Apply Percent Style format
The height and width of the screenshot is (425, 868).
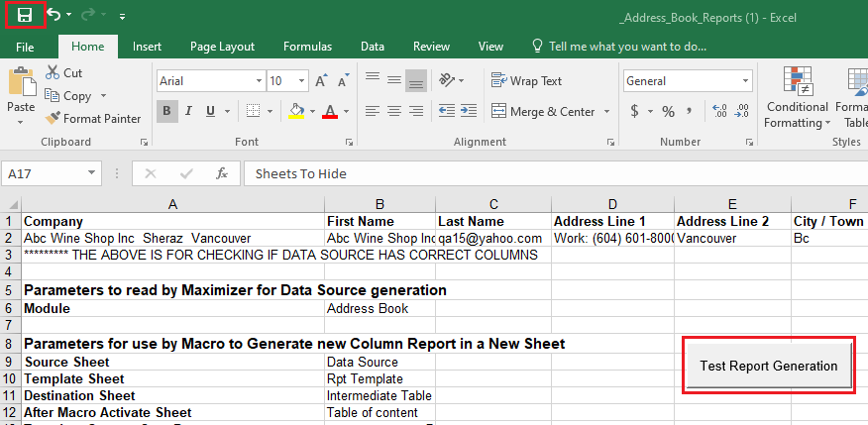pyautogui.click(x=668, y=111)
